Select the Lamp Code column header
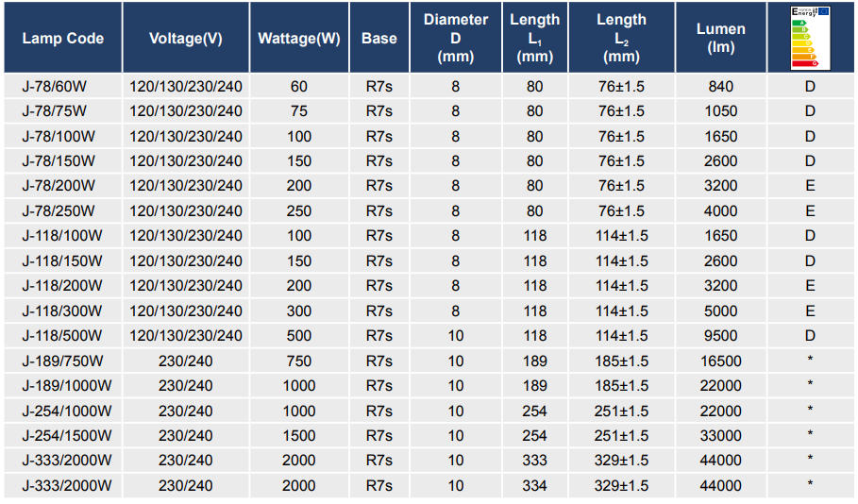 pos(62,39)
